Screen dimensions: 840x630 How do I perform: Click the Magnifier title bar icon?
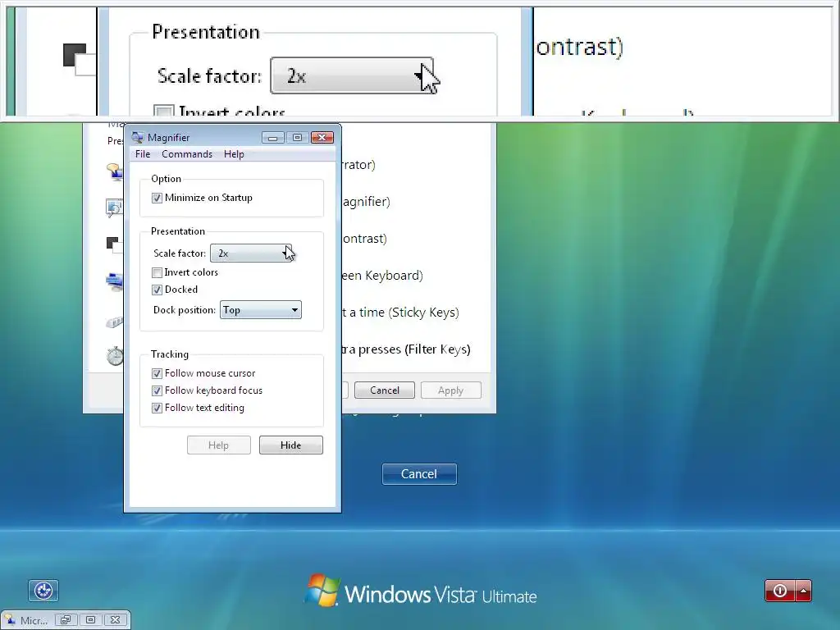[x=138, y=138]
